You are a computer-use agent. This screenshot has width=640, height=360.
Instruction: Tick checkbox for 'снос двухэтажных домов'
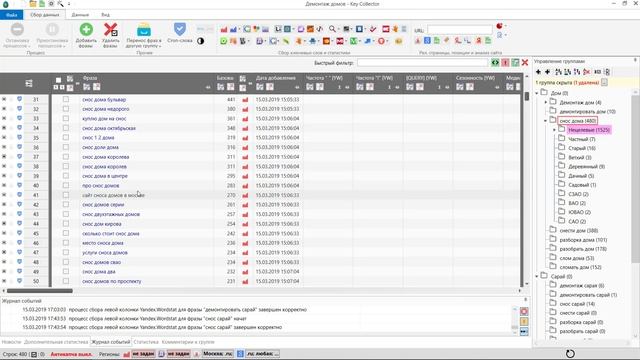tap(66, 214)
